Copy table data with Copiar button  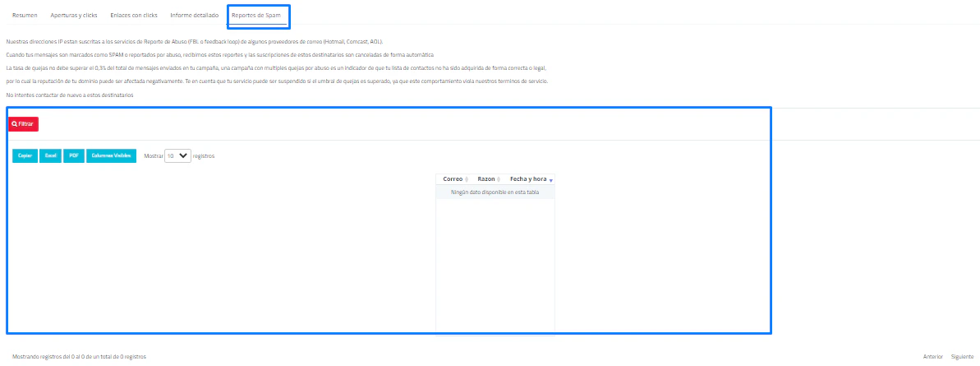tap(25, 155)
